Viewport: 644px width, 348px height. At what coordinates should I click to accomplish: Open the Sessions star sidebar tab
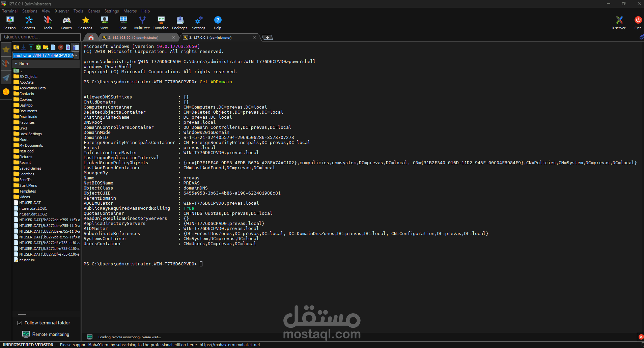tap(6, 50)
